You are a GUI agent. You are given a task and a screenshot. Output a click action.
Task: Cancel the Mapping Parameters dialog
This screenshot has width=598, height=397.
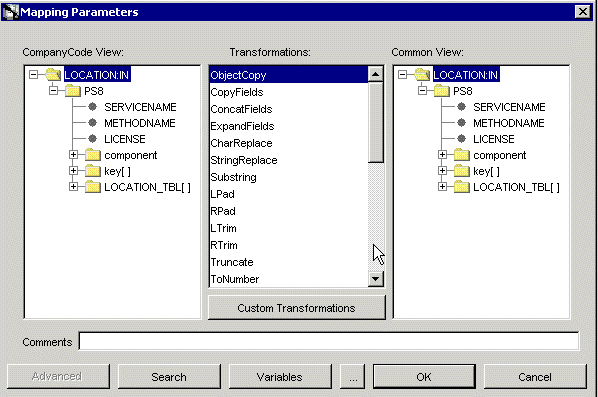click(x=535, y=376)
